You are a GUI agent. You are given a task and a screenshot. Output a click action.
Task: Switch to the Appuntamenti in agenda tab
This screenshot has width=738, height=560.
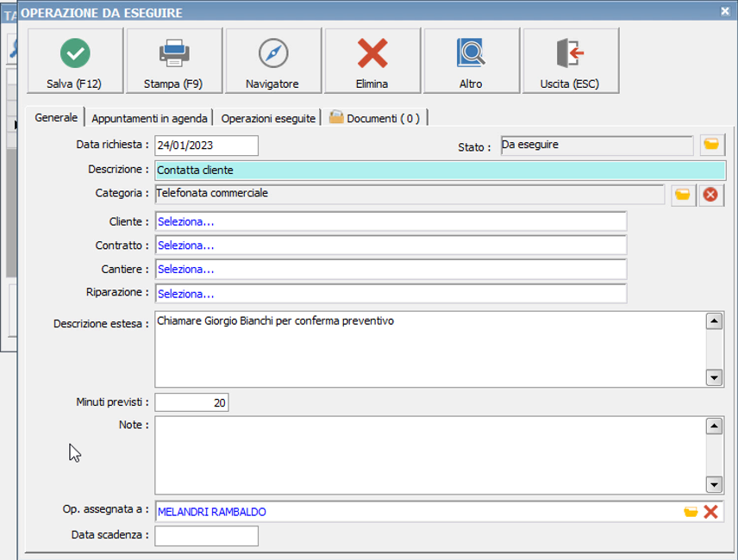click(149, 118)
